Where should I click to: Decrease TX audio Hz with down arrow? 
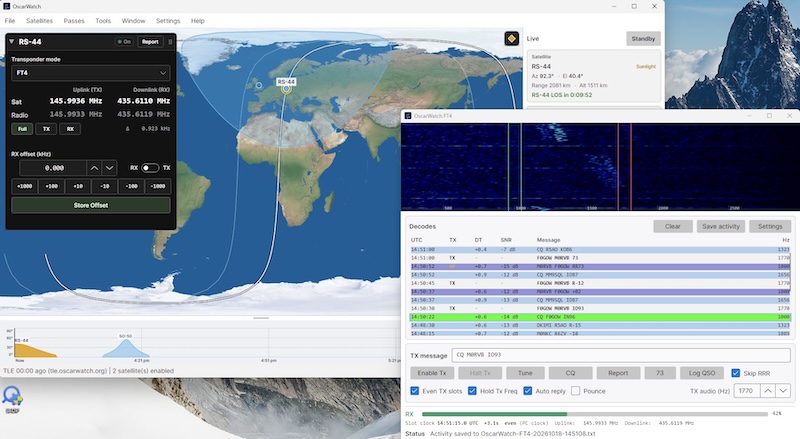click(783, 391)
